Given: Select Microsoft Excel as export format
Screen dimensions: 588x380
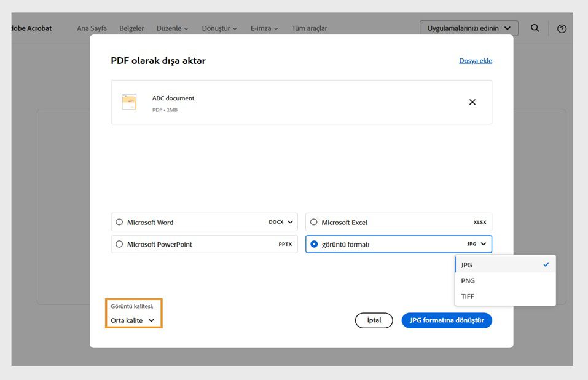Looking at the screenshot, I should [x=314, y=222].
